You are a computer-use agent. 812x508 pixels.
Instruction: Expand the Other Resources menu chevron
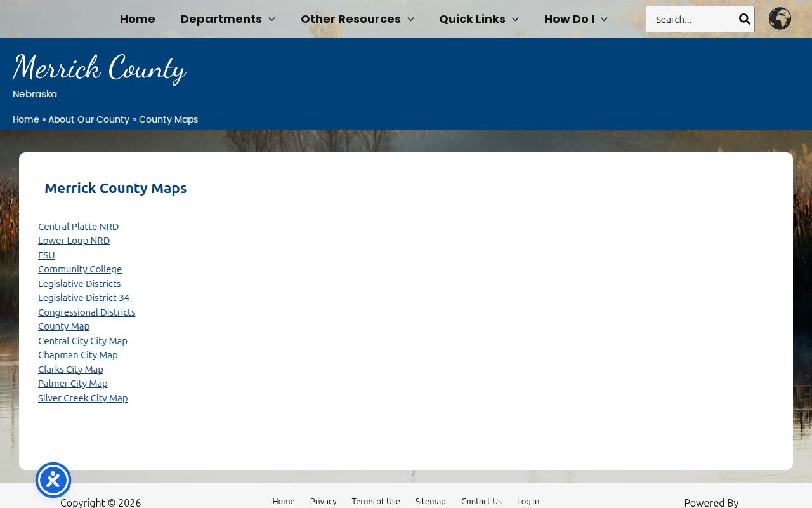tap(410, 19)
